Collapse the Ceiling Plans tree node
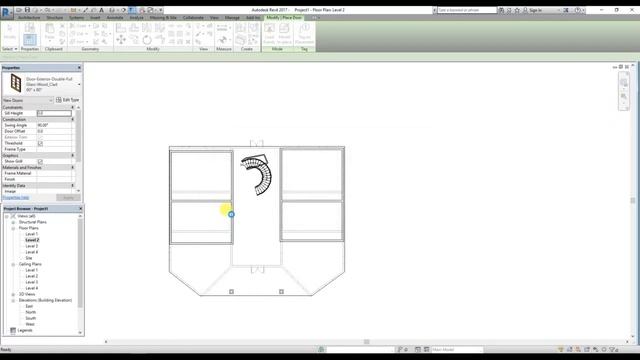Image resolution: width=640 pixels, height=360 pixels. click(13, 264)
